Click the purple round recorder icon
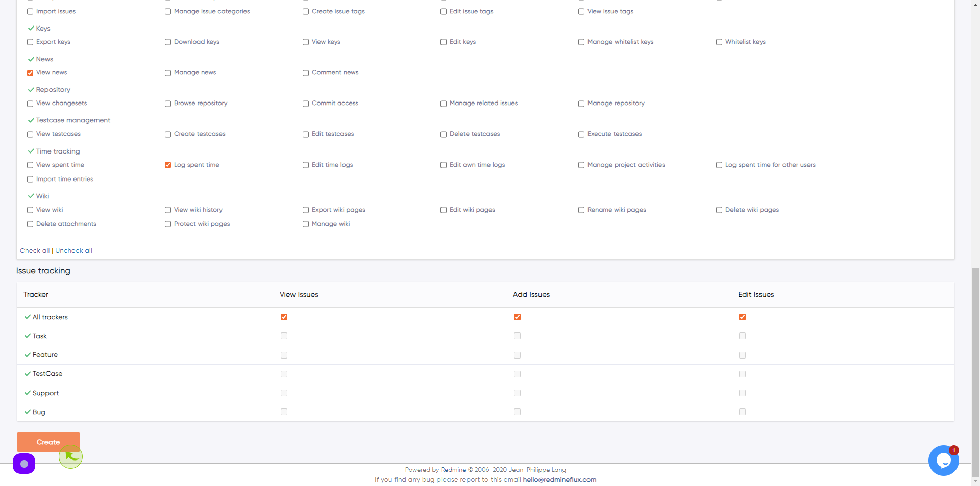This screenshot has height=486, width=980. (24, 464)
